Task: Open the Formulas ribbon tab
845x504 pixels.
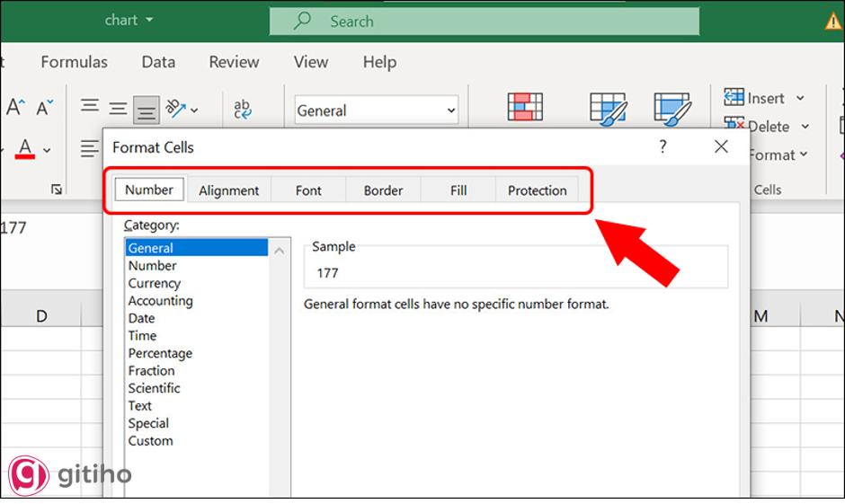Action: coord(75,62)
